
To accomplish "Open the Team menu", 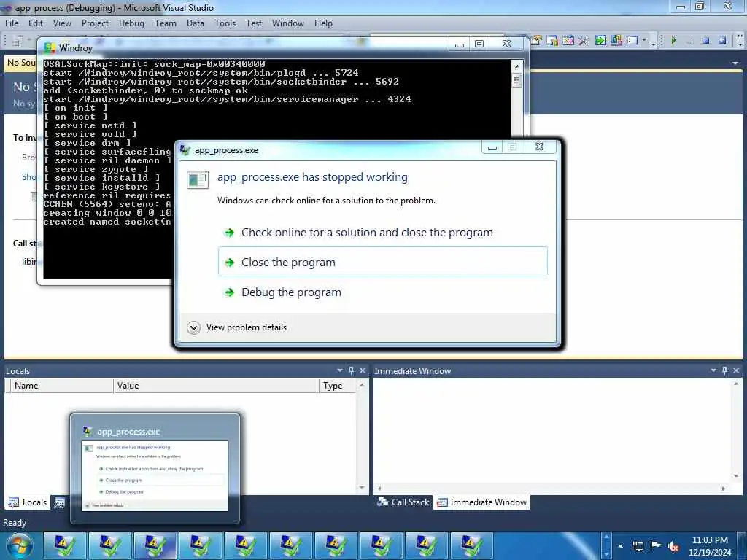I will pyautogui.click(x=166, y=23).
